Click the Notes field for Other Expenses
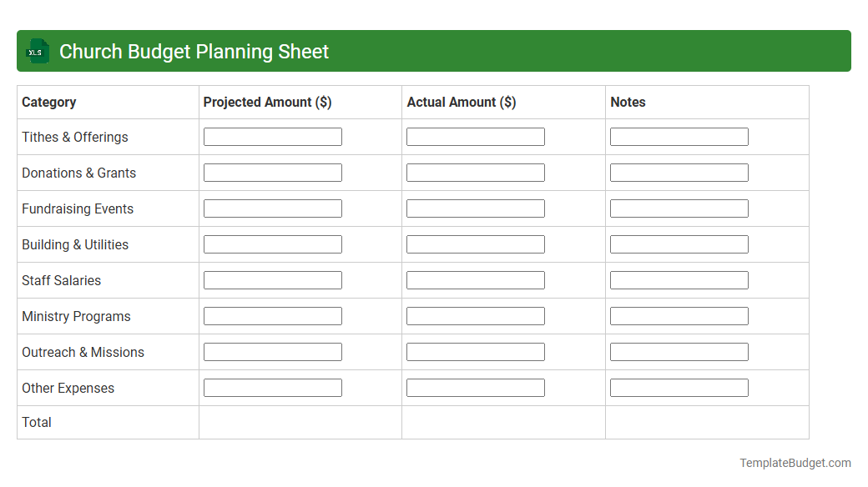 (679, 387)
